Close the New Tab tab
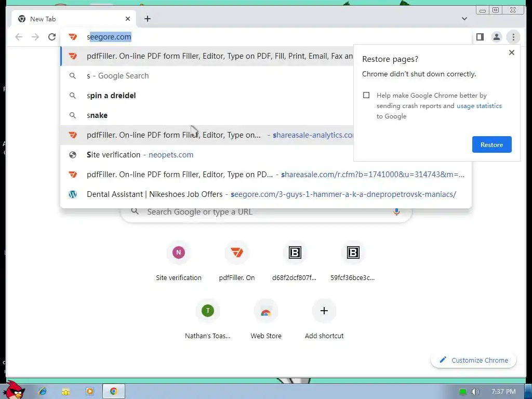Viewport: 532px width, 399px height. coord(128,19)
